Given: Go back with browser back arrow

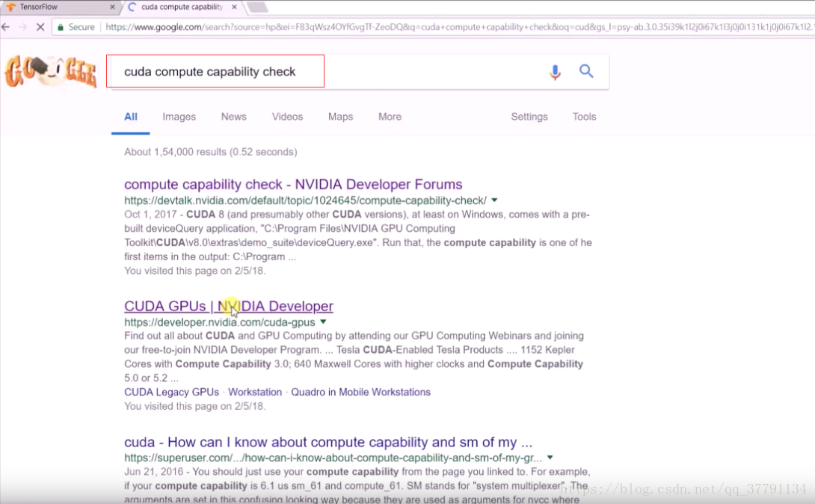Looking at the screenshot, I should click(6, 27).
